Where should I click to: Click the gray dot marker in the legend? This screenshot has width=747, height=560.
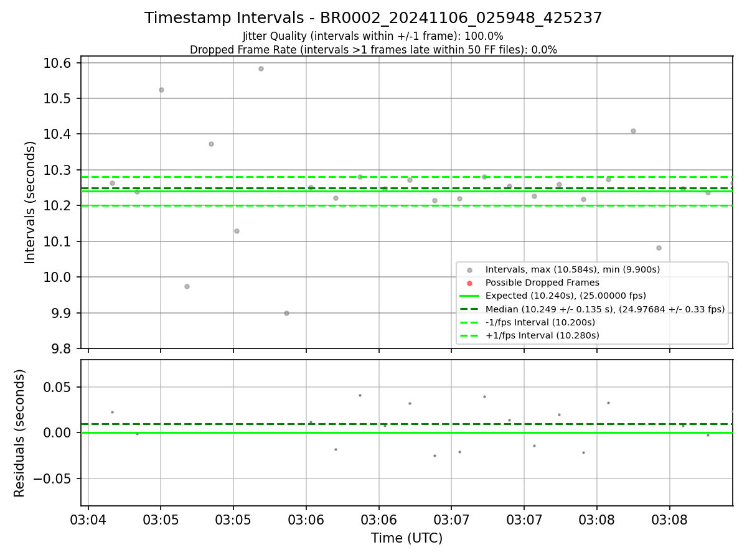pos(469,270)
